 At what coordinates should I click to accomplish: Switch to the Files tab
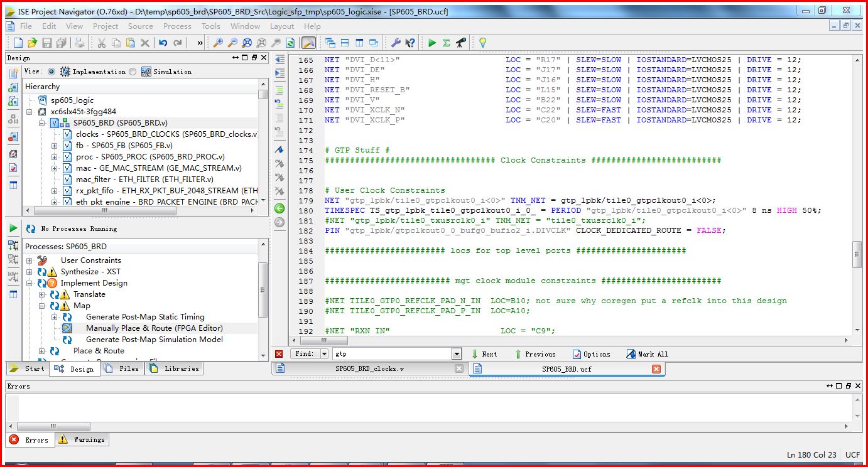tap(122, 368)
